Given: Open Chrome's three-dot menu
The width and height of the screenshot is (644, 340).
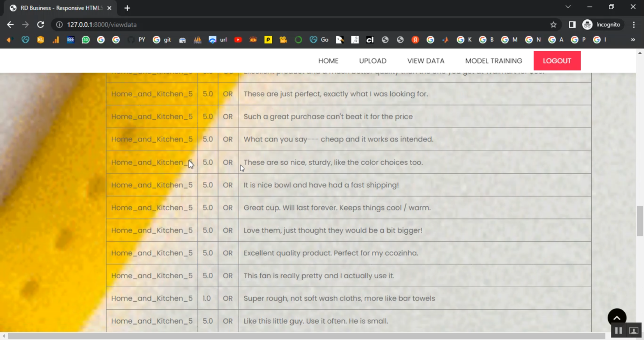Looking at the screenshot, I should pyautogui.click(x=634, y=25).
